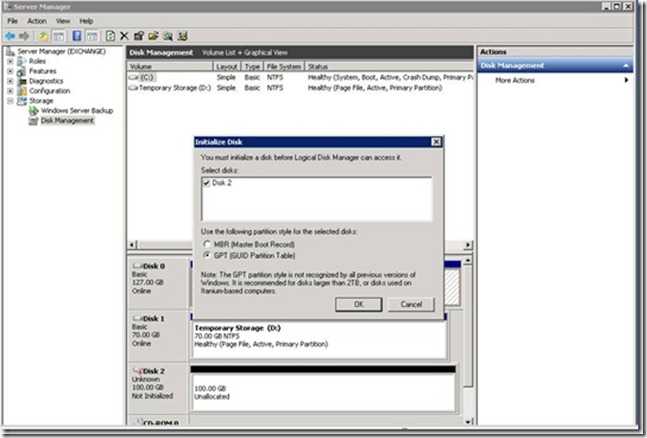Select MBR (Master Boot Record) option

(x=207, y=244)
